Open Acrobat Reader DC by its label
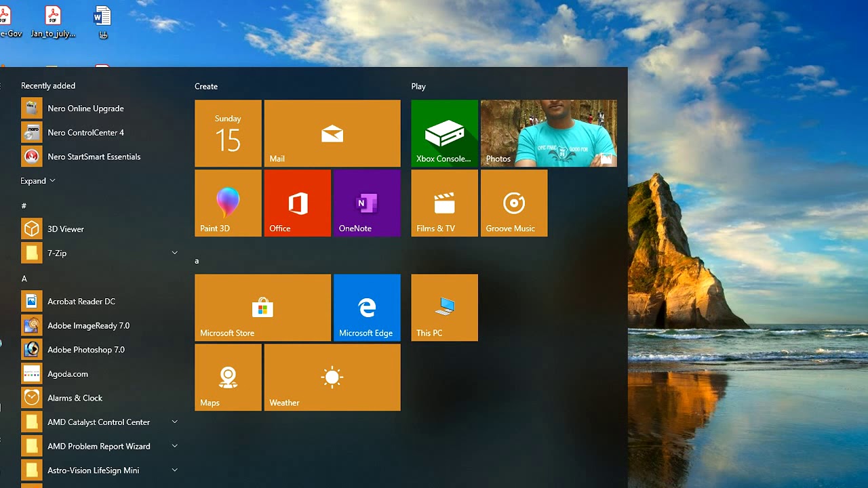 [81, 301]
